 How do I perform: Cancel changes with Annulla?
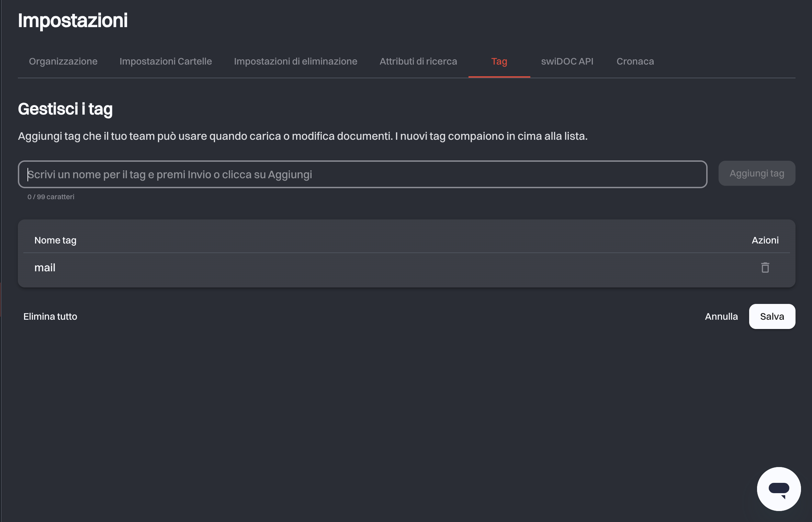(x=721, y=316)
